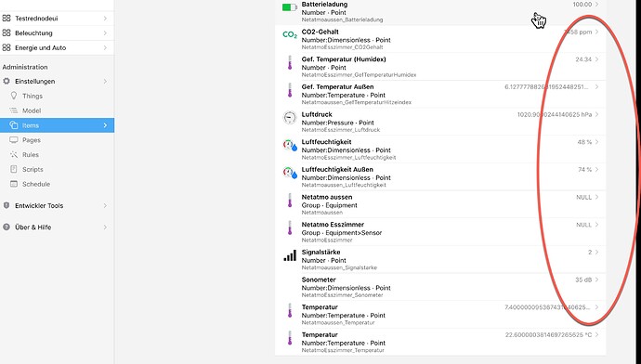Click thermometer icon of NetatmoEsszimmer_Temperatur item

pos(290,338)
